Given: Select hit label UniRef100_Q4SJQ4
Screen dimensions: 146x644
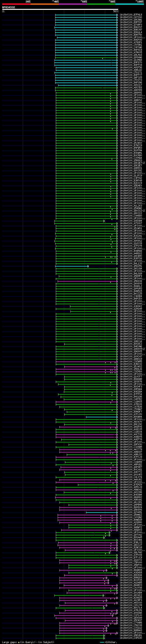Looking at the screenshot, I should coord(131,268).
